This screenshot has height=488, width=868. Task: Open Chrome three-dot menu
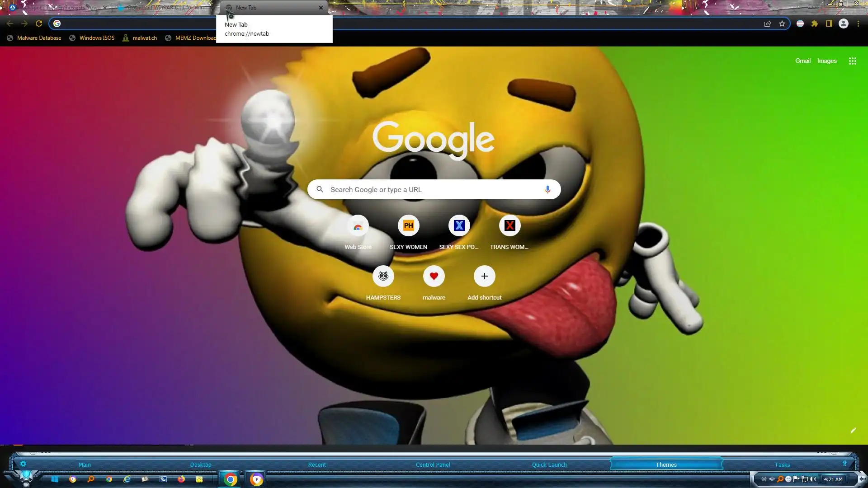point(858,23)
